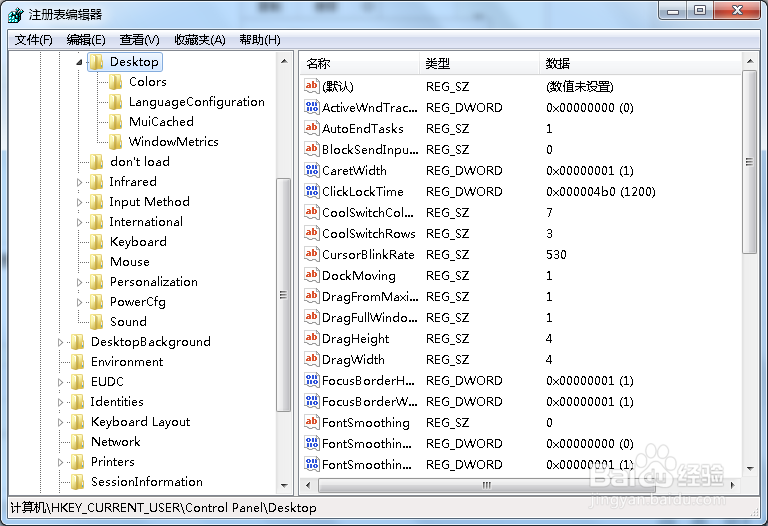The width and height of the screenshot is (768, 526).
Task: Click the string icon of the (默认) value
Action: 312,86
